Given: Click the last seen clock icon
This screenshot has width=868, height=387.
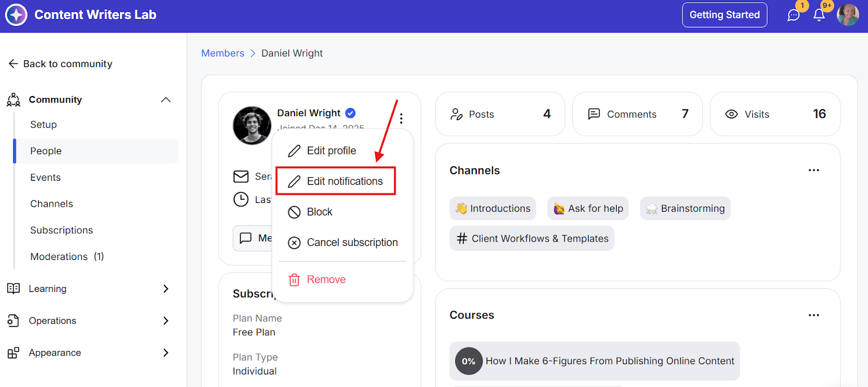Looking at the screenshot, I should coord(241,200).
